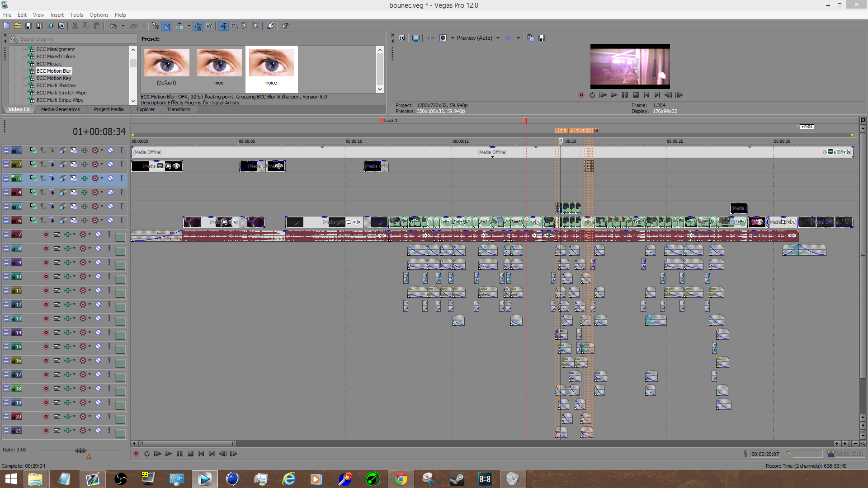Open Google Chrome from the taskbar
Viewport: 868px width, 488px height.
tap(401, 479)
